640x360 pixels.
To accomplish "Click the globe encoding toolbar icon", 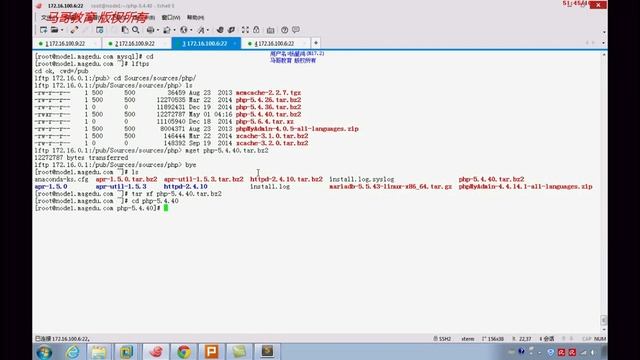I will (x=184, y=30).
